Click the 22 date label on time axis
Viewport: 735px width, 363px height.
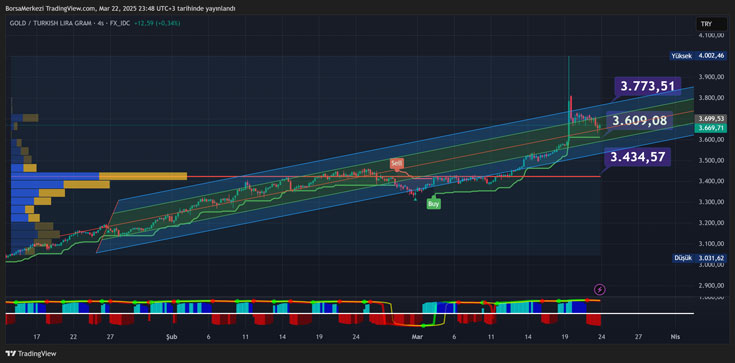coord(73,337)
